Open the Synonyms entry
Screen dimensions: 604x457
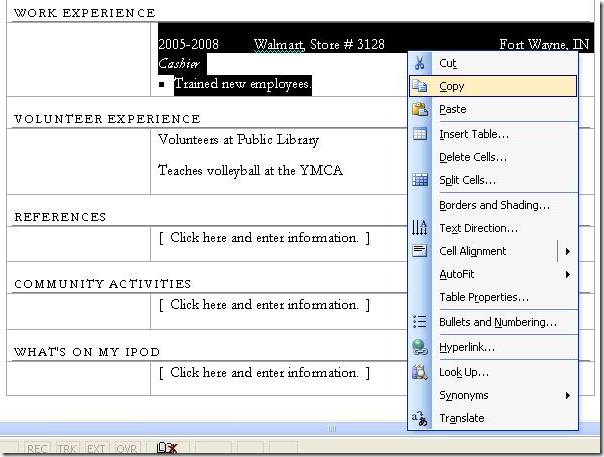tap(493, 395)
